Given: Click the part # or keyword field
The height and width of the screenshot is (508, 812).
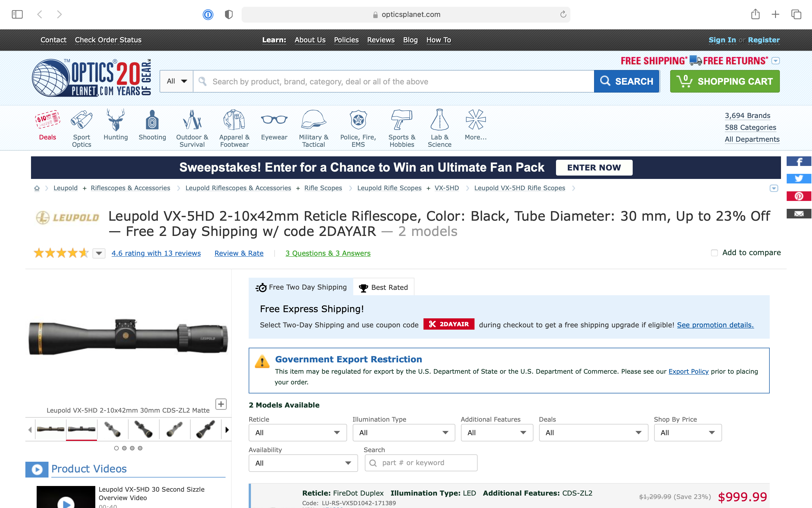Looking at the screenshot, I should pos(421,463).
